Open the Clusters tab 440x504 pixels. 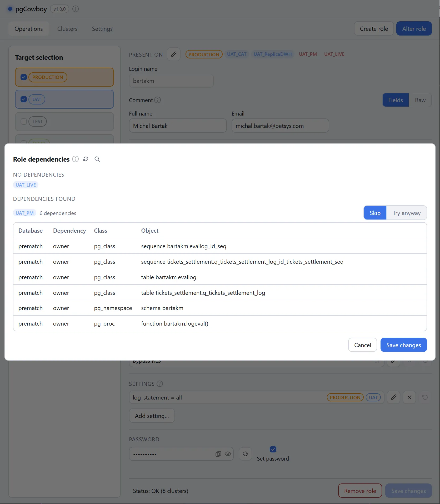[x=67, y=29]
